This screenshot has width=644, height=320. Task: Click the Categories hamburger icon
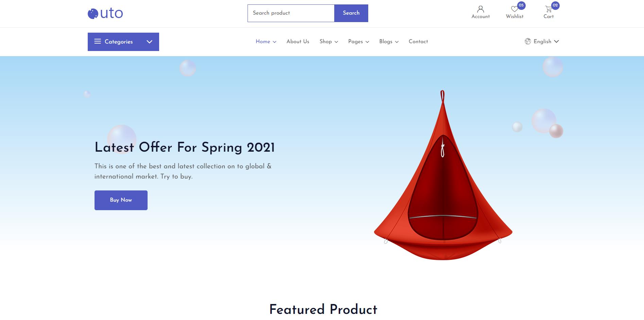tap(98, 41)
